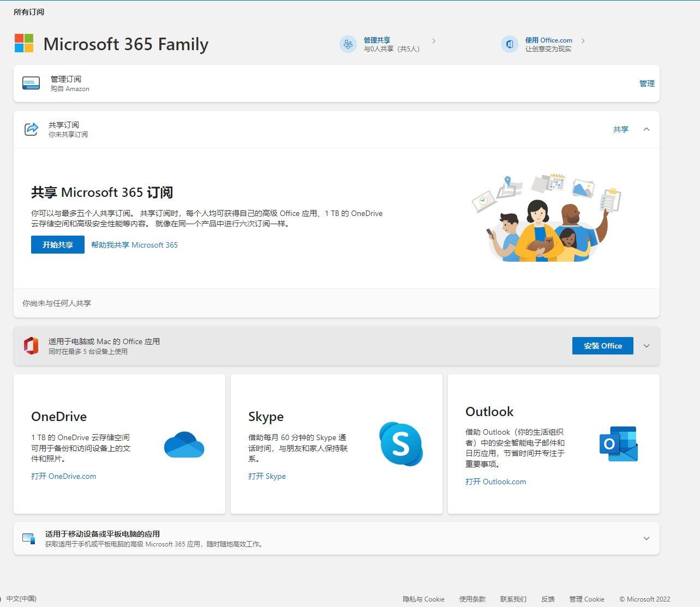
Task: Click the manage subscription card icon
Action: click(x=31, y=83)
